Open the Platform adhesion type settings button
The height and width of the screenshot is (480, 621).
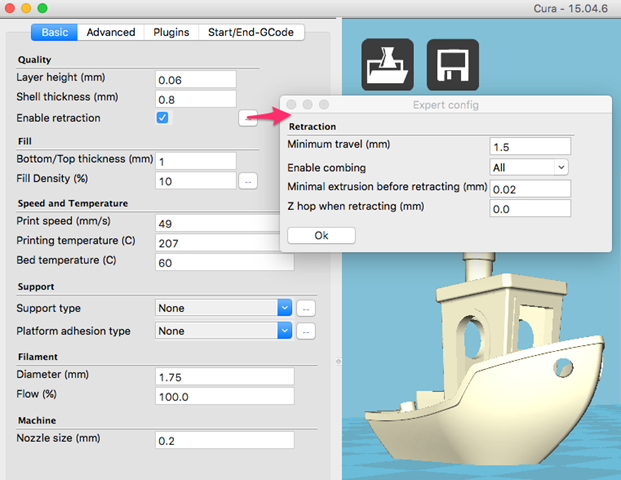coord(306,331)
